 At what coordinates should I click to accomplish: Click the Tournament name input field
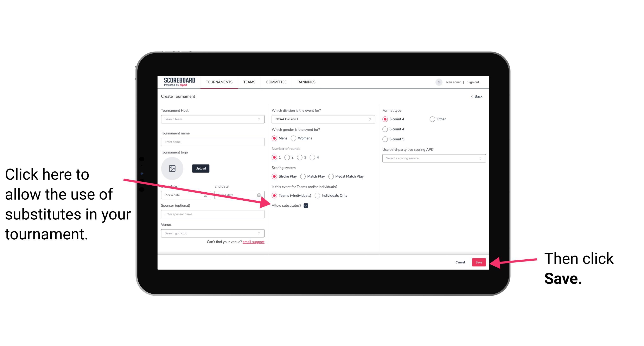212,142
